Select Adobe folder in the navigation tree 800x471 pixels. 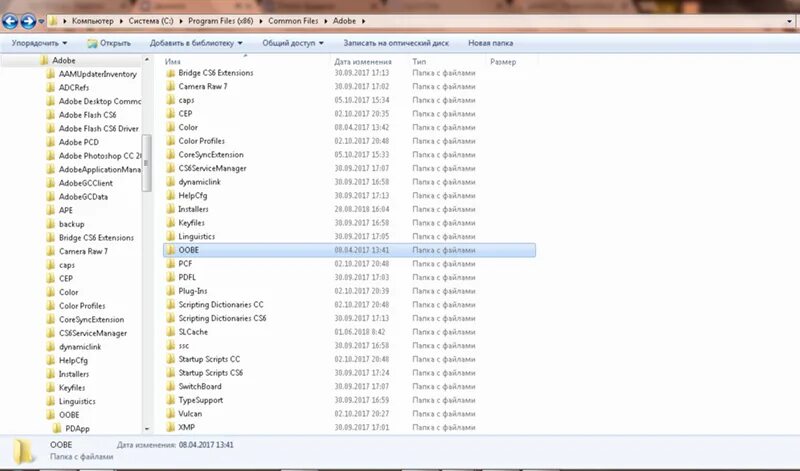(63, 60)
